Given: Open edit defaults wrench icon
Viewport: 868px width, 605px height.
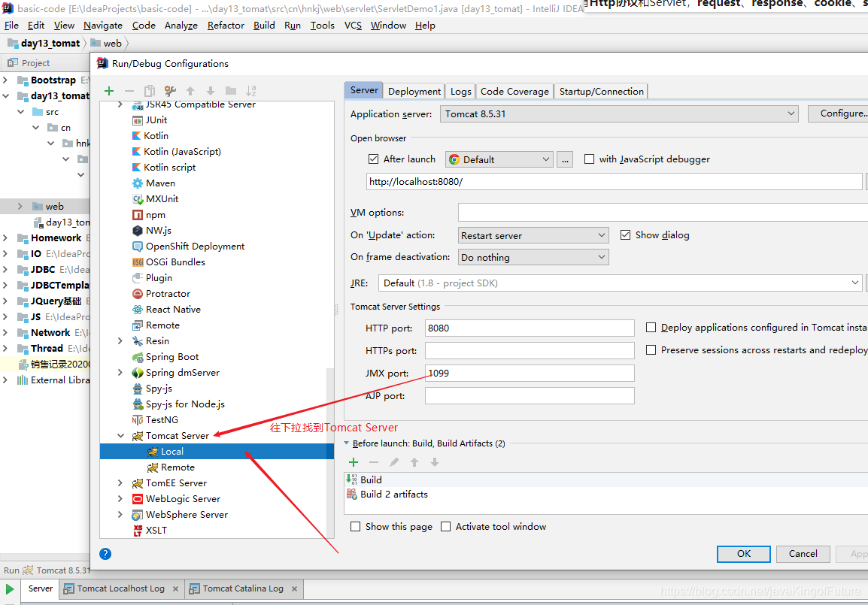Looking at the screenshot, I should (170, 91).
